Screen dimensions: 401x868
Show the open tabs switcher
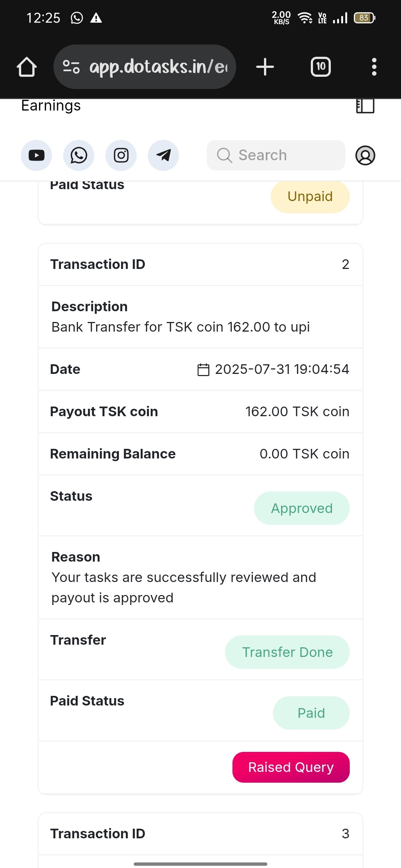coord(320,67)
